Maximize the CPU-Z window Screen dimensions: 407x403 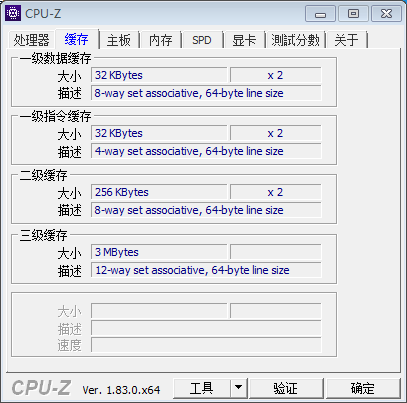[353, 14]
